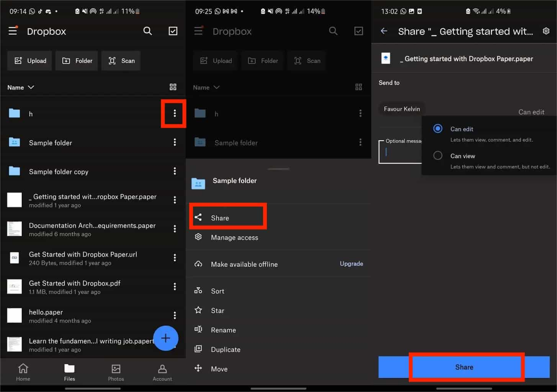Tap Favour Kelvin recipient chip

(x=402, y=109)
